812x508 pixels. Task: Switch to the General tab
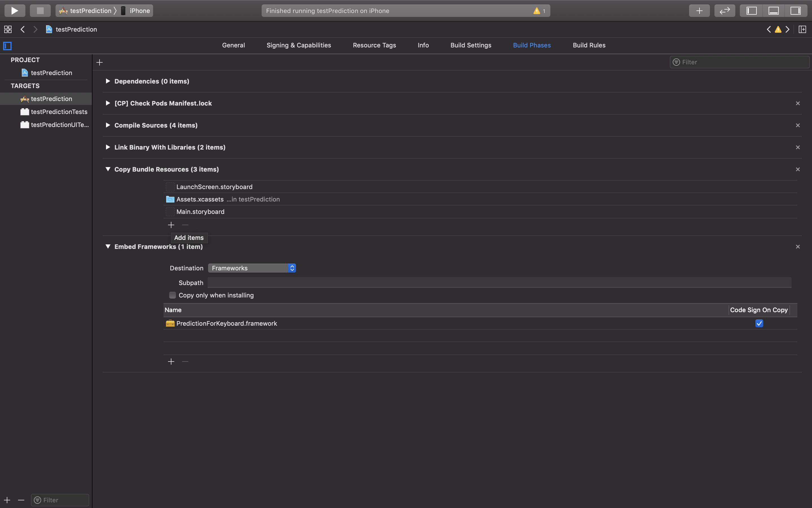click(x=233, y=45)
